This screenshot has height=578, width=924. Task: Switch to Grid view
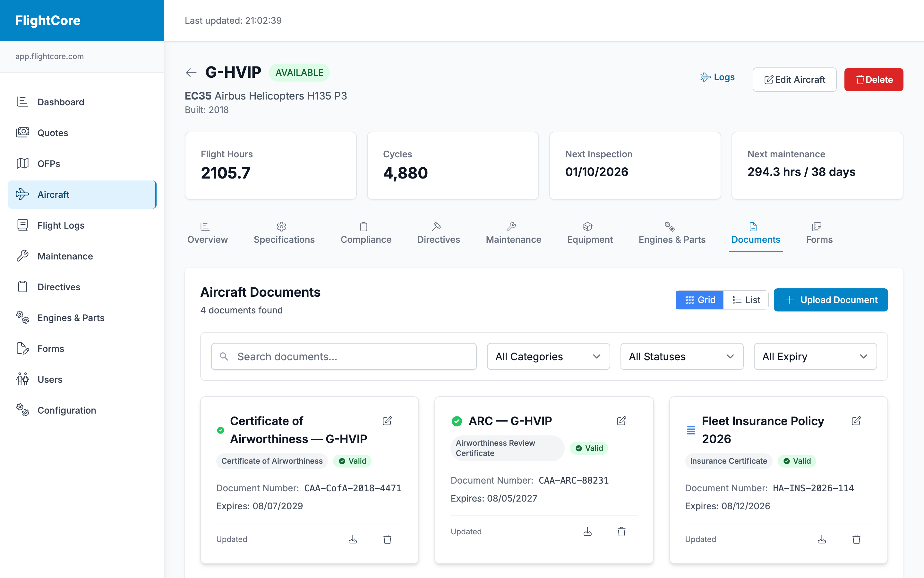coord(699,300)
